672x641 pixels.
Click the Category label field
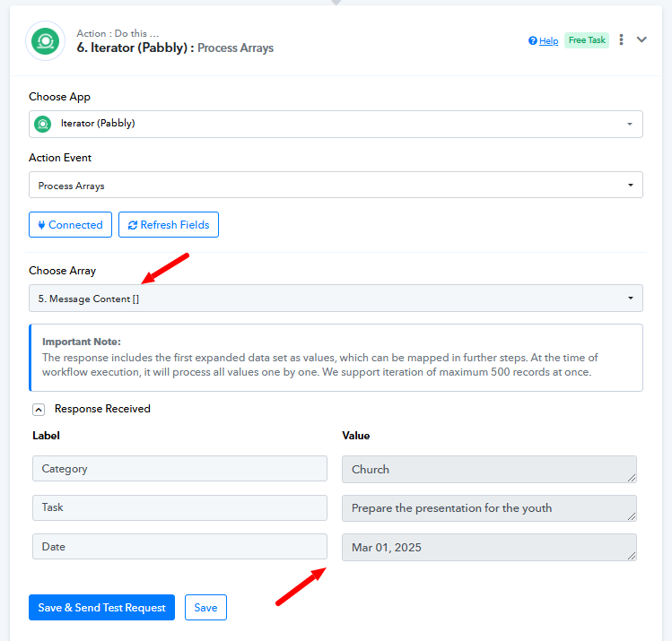tap(179, 469)
